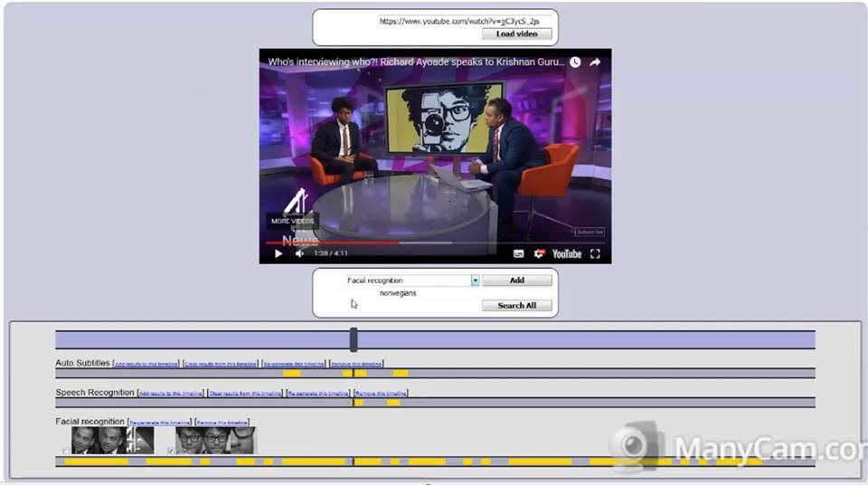Click the video title text
This screenshot has width=868, height=485.
click(416, 62)
